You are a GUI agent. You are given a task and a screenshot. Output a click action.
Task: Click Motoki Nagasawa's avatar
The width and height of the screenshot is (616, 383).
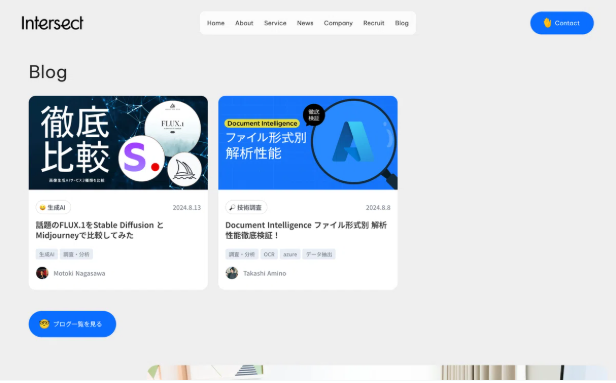[42, 273]
